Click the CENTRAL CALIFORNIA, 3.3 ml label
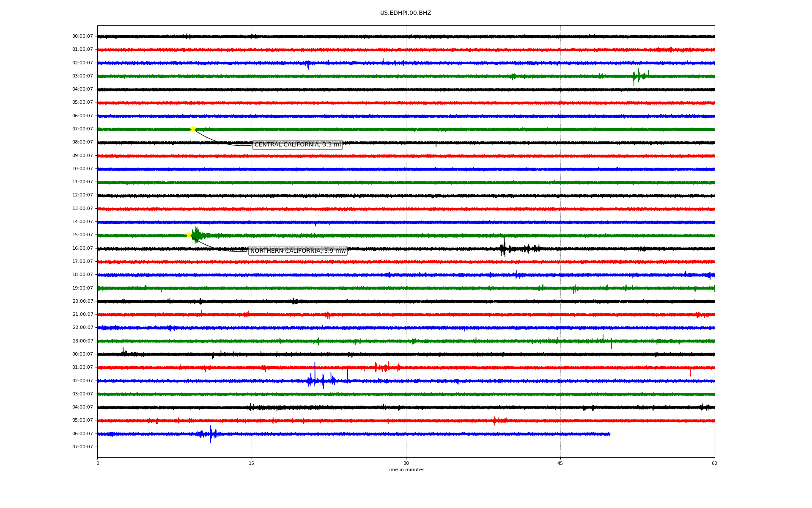The height and width of the screenshot is (508, 812). [x=297, y=145]
